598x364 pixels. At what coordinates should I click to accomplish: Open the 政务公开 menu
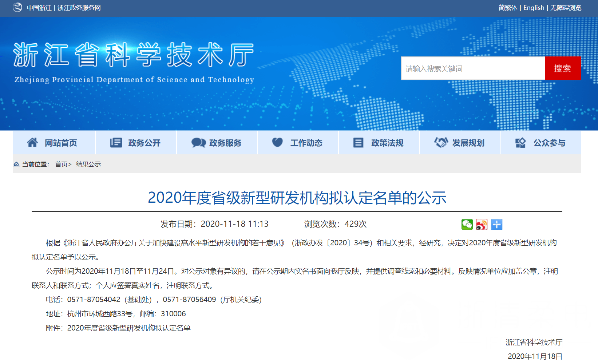click(x=144, y=143)
